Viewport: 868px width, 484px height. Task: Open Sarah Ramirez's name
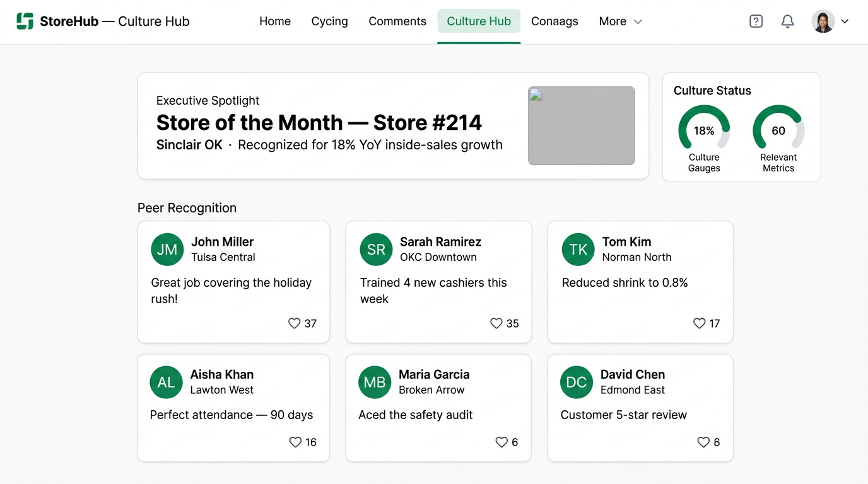pos(440,242)
